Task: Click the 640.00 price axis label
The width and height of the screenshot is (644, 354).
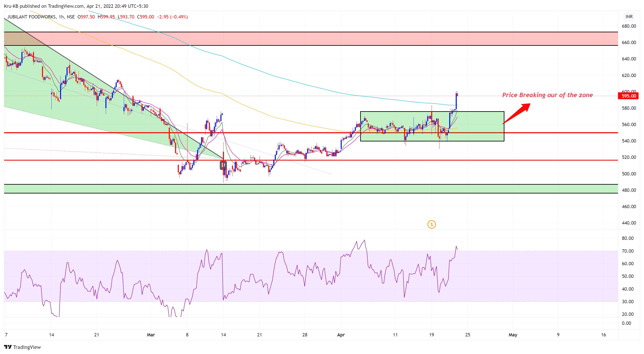Action: [x=629, y=59]
